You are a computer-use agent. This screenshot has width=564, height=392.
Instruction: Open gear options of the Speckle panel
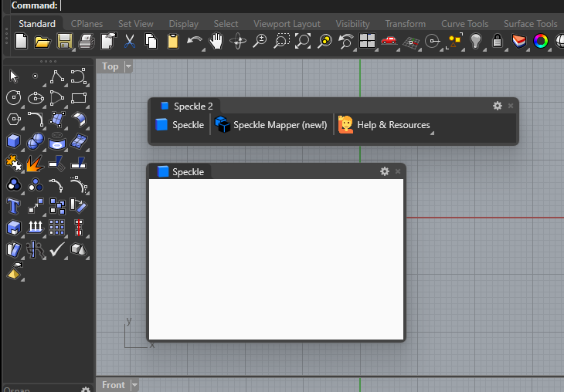(385, 171)
